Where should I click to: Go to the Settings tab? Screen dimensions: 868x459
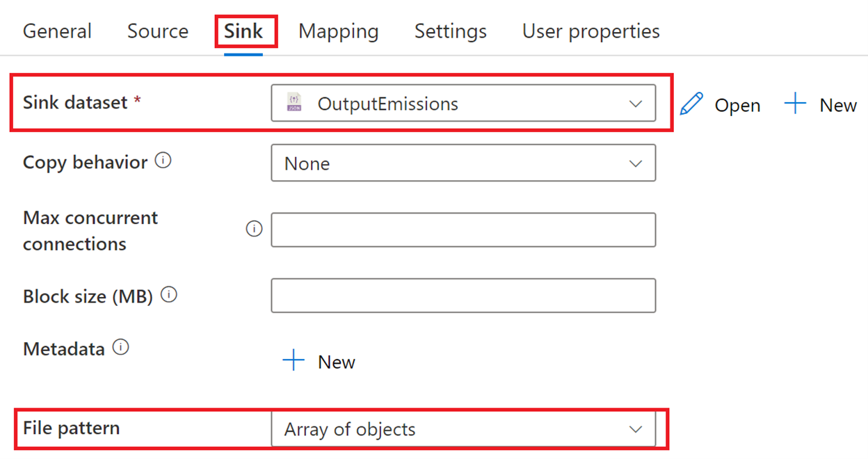coord(451,31)
